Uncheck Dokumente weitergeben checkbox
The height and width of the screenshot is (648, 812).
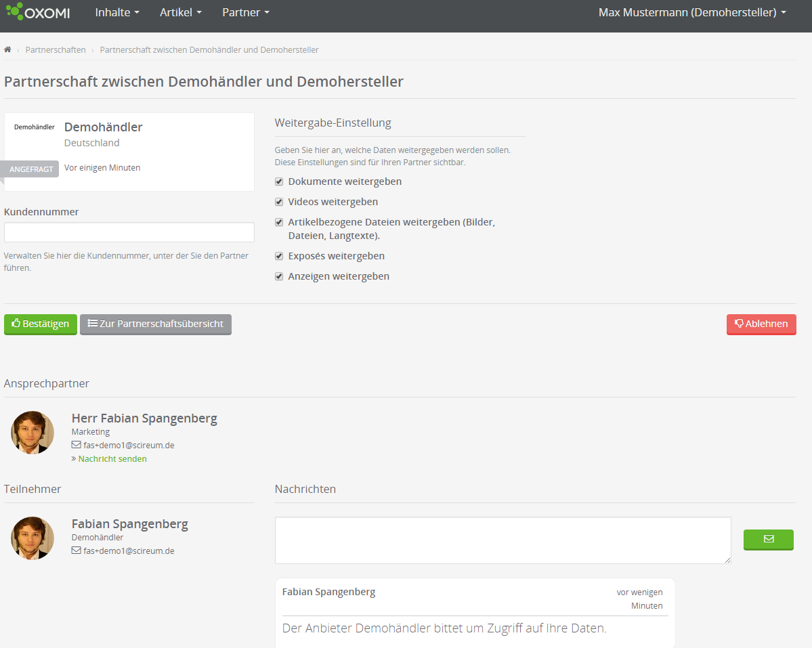point(279,181)
